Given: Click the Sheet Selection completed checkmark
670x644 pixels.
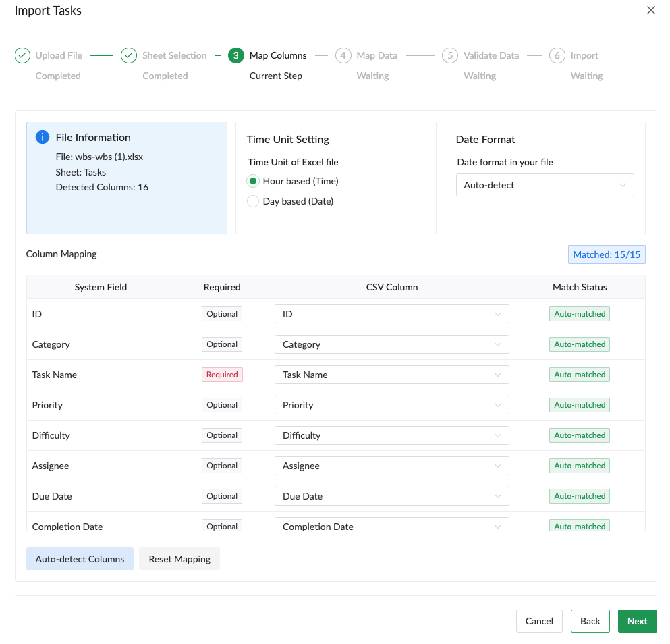Looking at the screenshot, I should pos(129,55).
